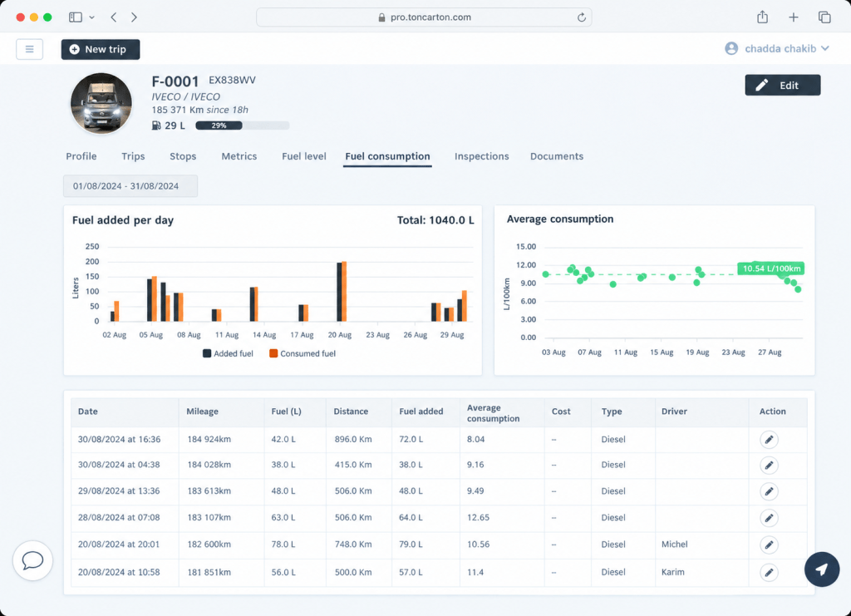The height and width of the screenshot is (616, 851).
Task: Select the Metrics tab
Action: click(x=239, y=156)
